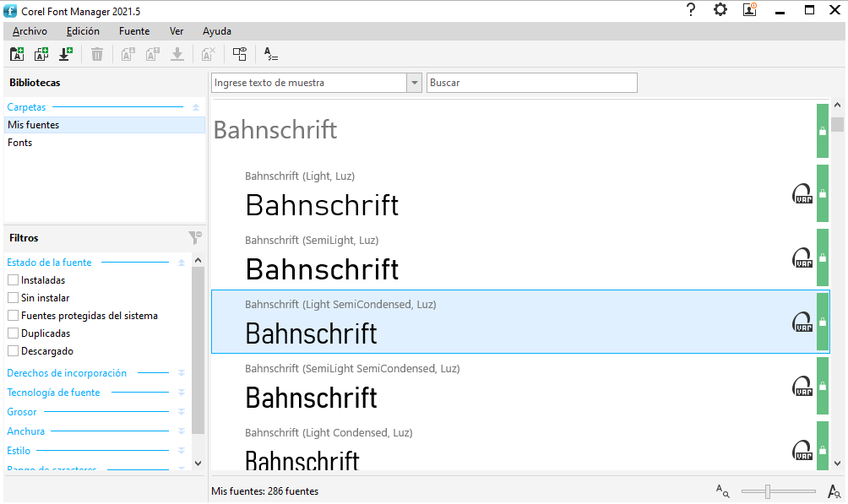
Task: Click the font preview size slider
Action: (767, 491)
